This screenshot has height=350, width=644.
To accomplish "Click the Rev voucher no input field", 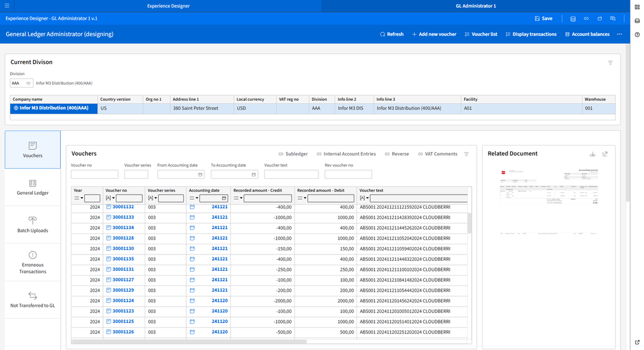I will 348,174.
